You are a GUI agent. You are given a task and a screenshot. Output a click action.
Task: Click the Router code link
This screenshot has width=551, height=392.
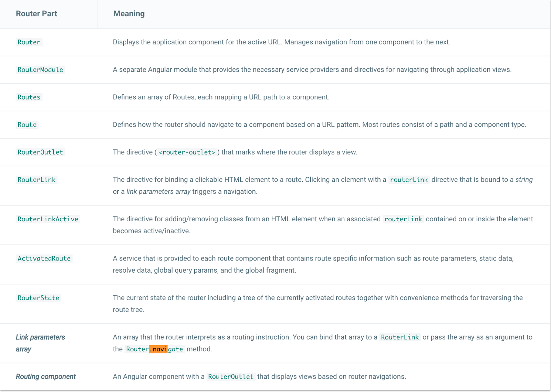[29, 42]
